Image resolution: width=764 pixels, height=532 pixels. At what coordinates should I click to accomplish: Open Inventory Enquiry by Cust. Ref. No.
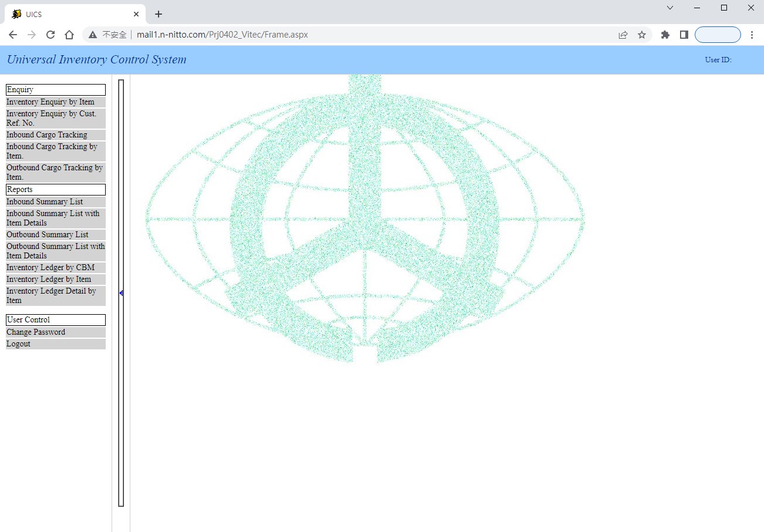pyautogui.click(x=56, y=119)
